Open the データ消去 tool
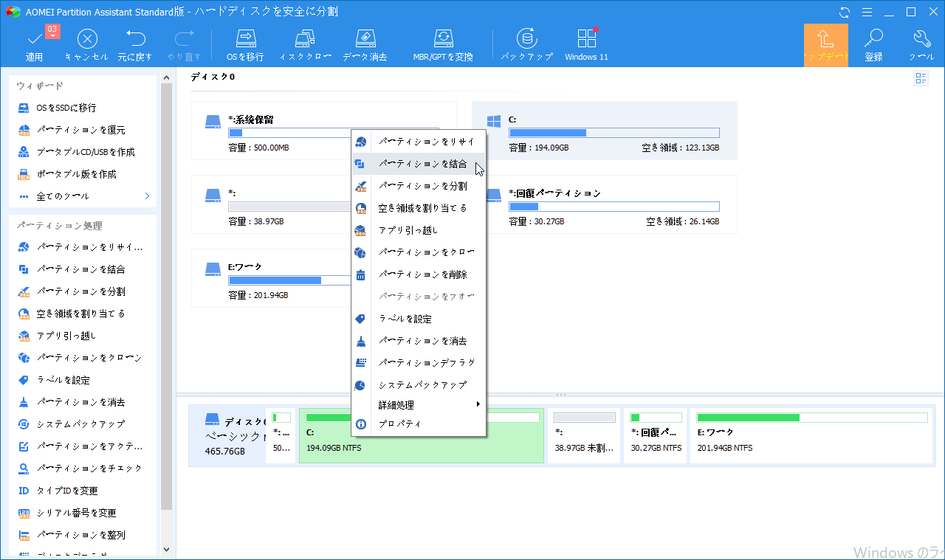The height and width of the screenshot is (560, 945). (x=365, y=45)
